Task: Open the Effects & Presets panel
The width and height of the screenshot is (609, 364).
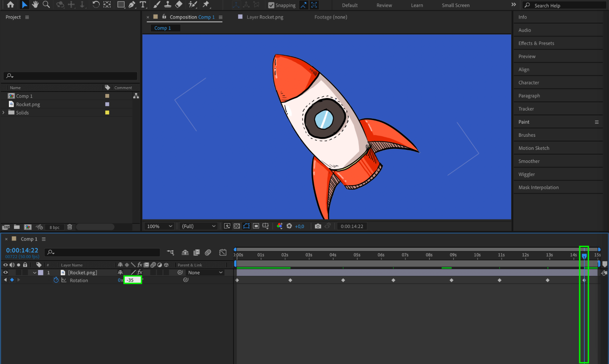Action: [536, 43]
